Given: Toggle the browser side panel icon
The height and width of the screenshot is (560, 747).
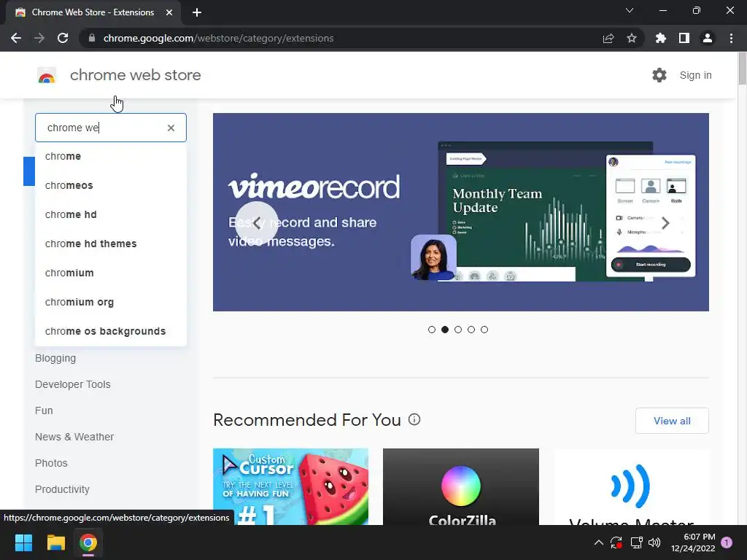Looking at the screenshot, I should click(684, 38).
